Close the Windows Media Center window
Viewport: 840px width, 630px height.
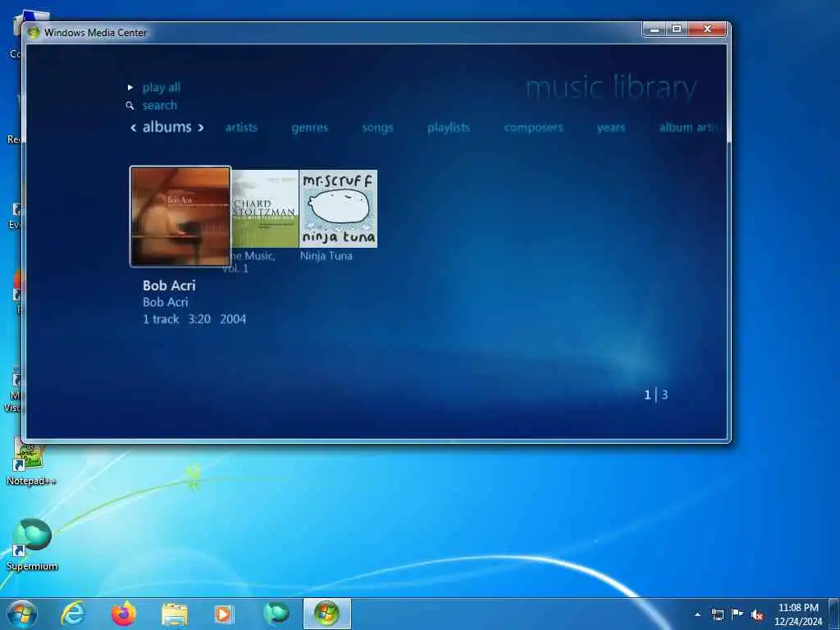[x=707, y=30]
